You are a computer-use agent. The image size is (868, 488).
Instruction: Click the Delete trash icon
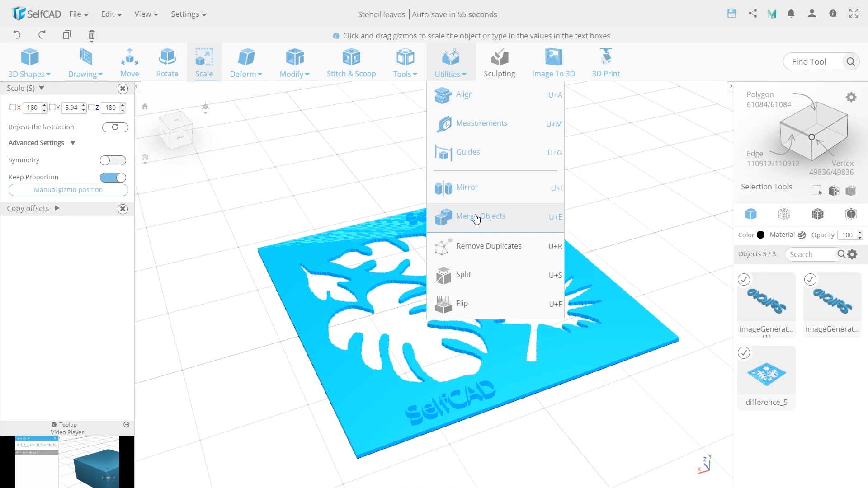click(x=92, y=35)
